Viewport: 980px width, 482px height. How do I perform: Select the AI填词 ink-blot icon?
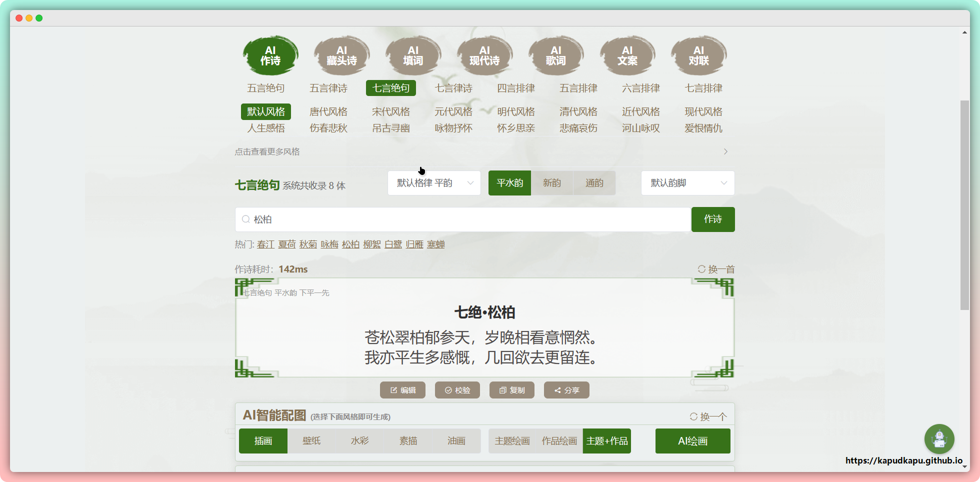coord(413,55)
